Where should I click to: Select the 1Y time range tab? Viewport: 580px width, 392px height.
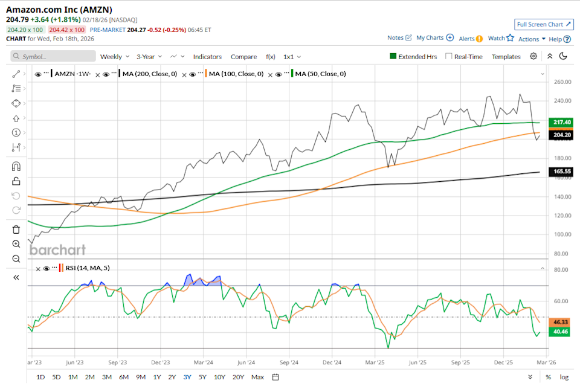coord(156,377)
